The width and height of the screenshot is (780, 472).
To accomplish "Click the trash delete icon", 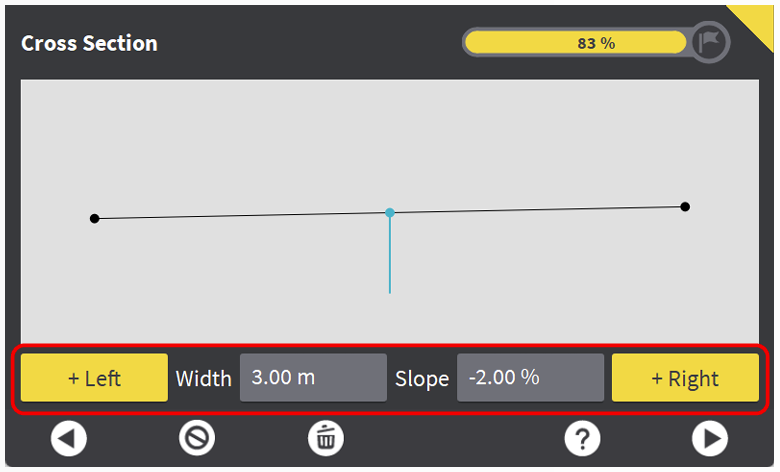I will coord(326,437).
